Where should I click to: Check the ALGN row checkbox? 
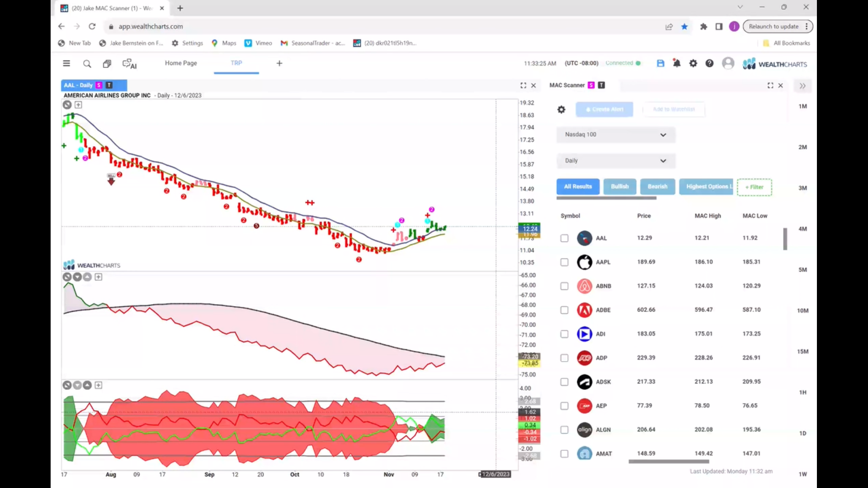click(564, 430)
